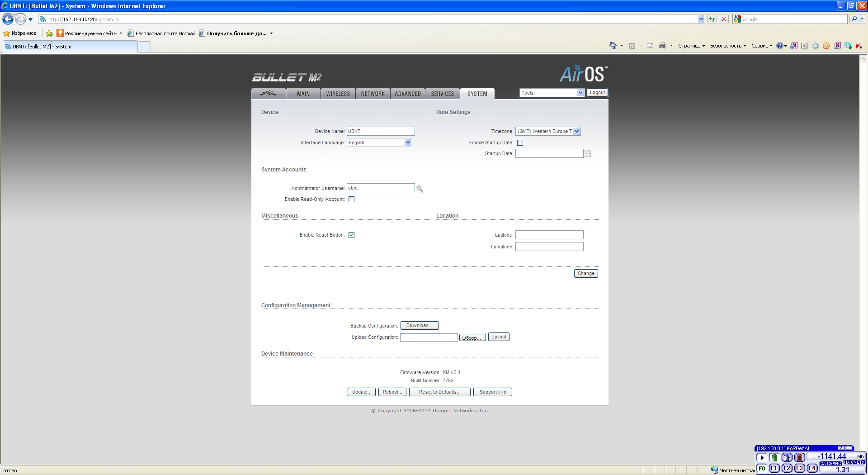Click the Skype toolbar icon
This screenshot has width=868, height=475.
(848, 46)
